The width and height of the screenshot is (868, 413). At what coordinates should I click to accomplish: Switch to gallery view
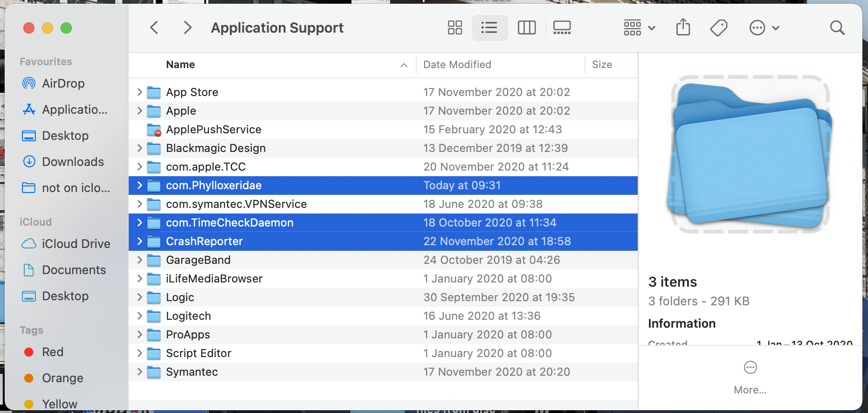pos(562,28)
